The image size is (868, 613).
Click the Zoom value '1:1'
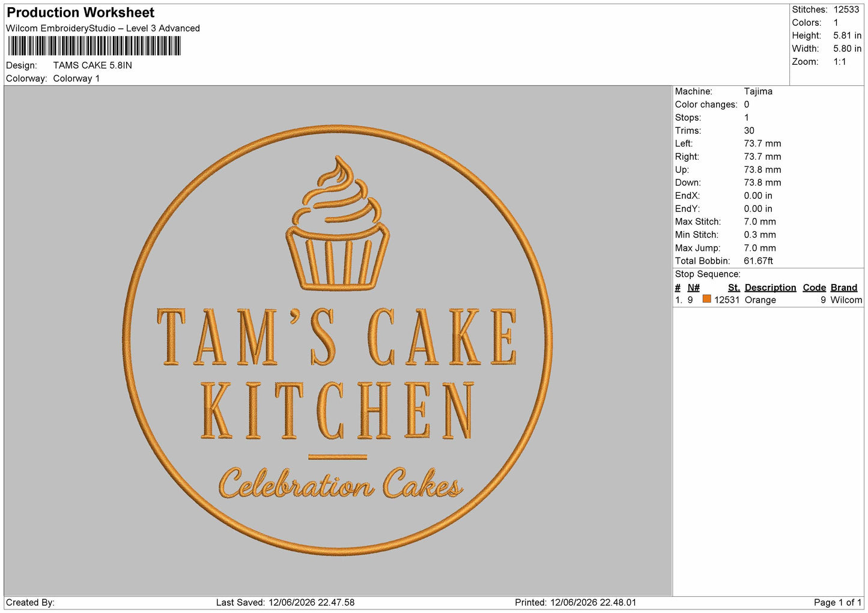coord(840,62)
